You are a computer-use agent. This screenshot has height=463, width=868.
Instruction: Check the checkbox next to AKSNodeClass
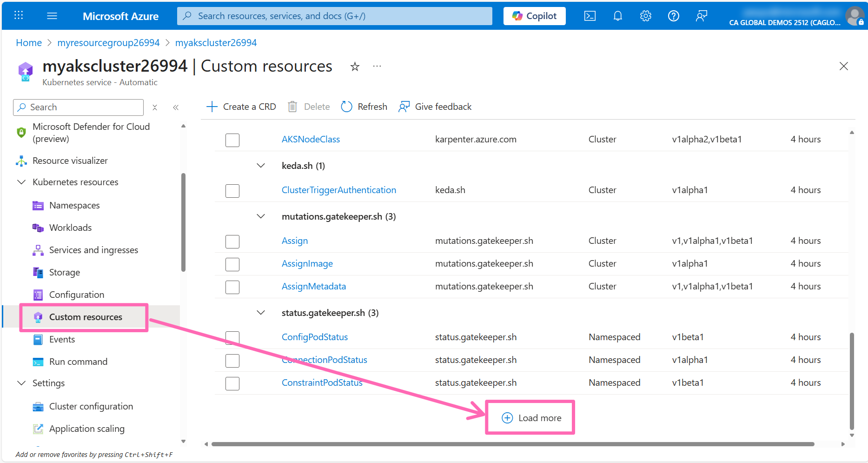tap(232, 140)
